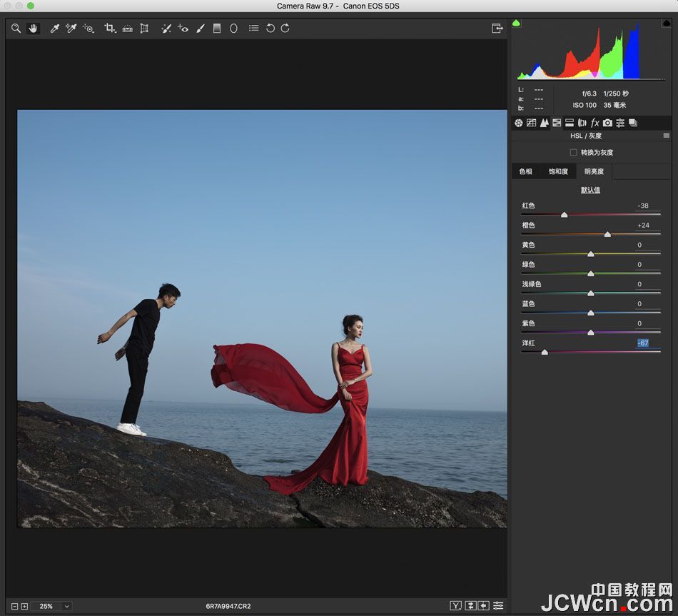The width and height of the screenshot is (678, 616).
Task: Enable the 转换为灰度 checkbox
Action: point(573,152)
